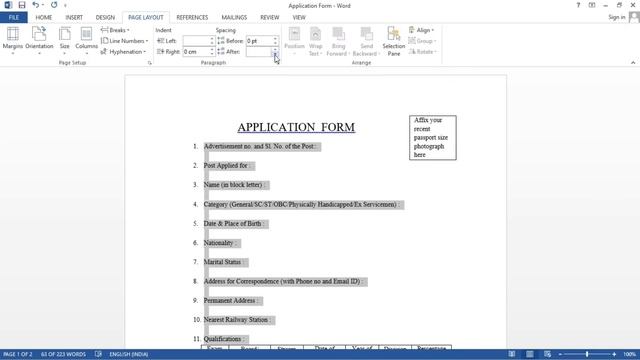Click the 'Nationality' line
The image size is (640, 360).
[x=220, y=243]
